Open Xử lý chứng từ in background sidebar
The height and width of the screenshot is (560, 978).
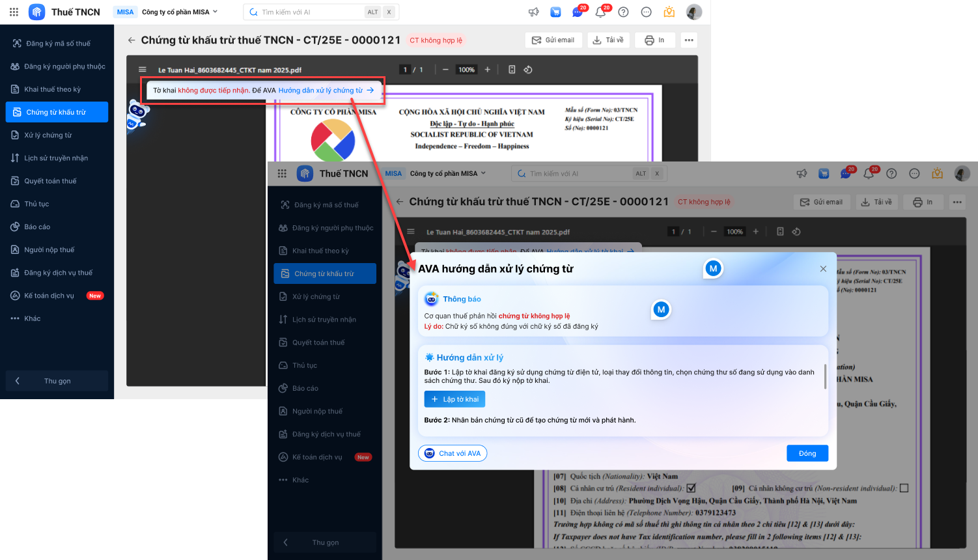[x=57, y=135]
